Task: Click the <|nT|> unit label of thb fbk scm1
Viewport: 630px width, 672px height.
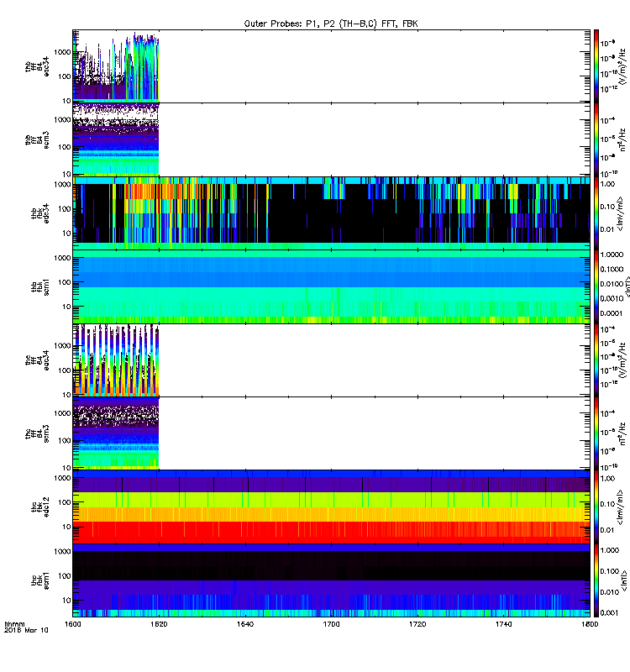Action: coord(627,286)
